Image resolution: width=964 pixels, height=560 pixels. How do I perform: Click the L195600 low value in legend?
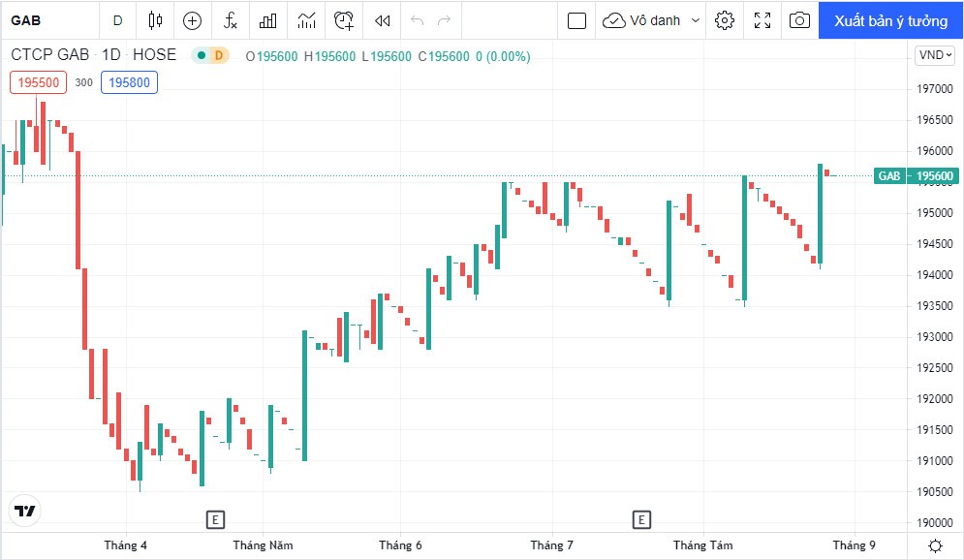click(387, 56)
